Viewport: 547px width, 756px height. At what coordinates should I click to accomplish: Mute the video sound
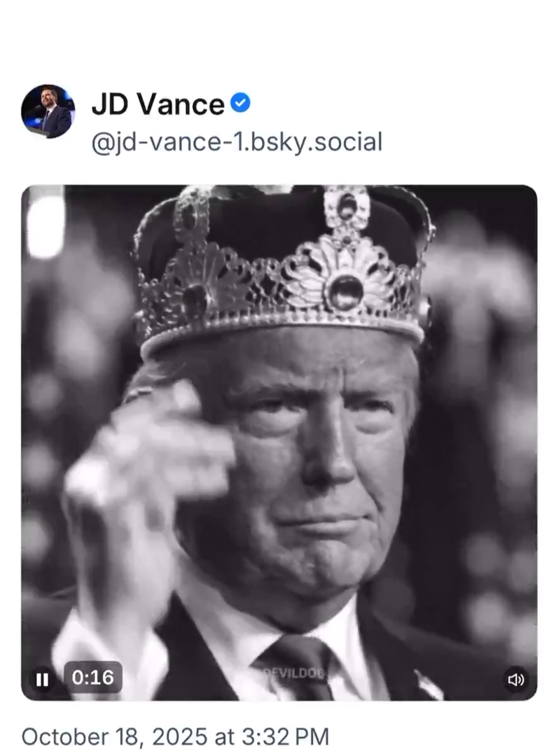[515, 679]
